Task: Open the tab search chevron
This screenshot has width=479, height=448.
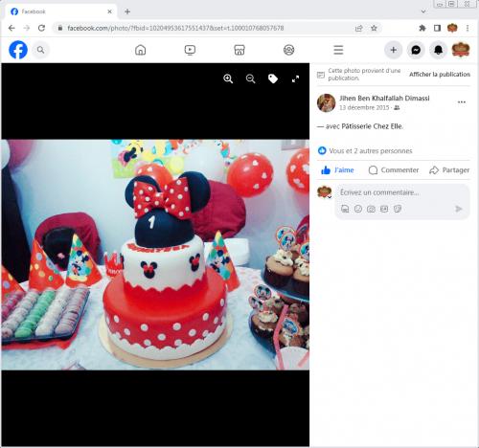Action: coord(423,11)
